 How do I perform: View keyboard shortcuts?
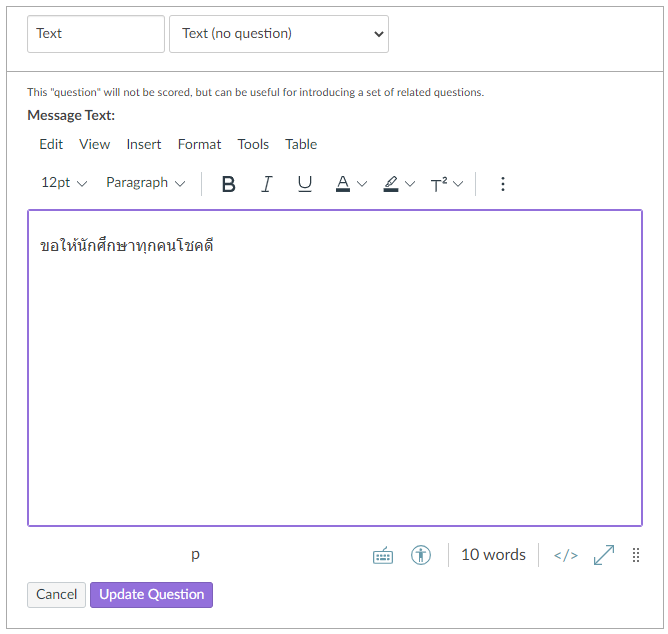pyautogui.click(x=383, y=556)
